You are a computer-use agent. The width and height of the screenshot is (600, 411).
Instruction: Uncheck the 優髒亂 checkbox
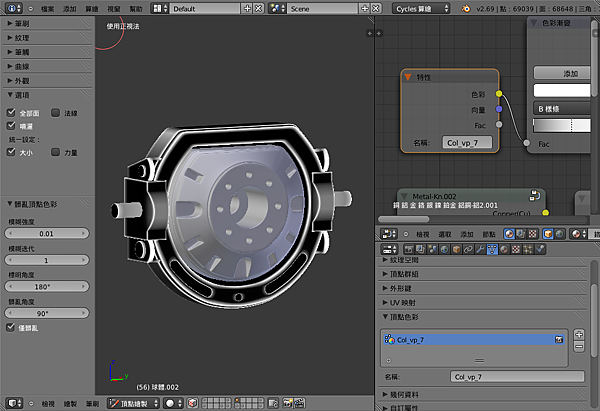(11, 327)
